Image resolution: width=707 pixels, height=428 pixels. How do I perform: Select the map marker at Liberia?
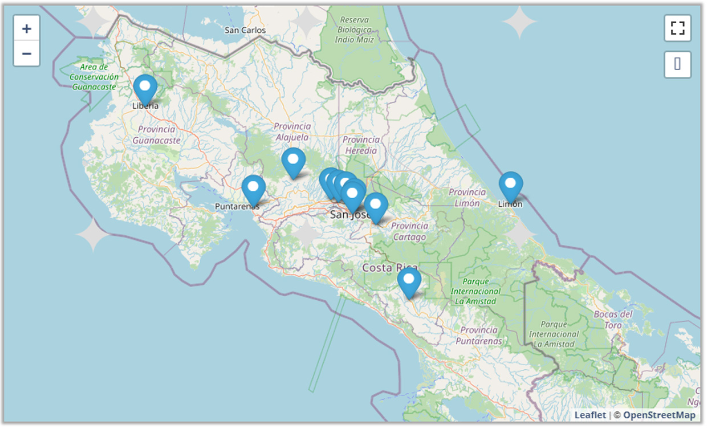click(145, 90)
